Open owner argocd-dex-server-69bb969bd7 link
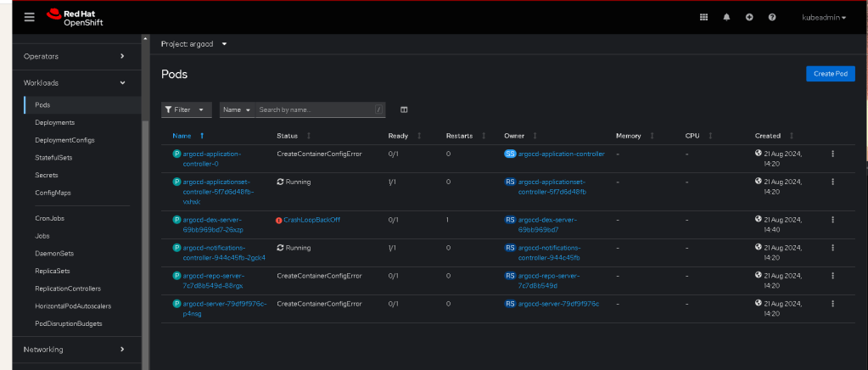Image resolution: width=868 pixels, height=370 pixels. pos(547,224)
